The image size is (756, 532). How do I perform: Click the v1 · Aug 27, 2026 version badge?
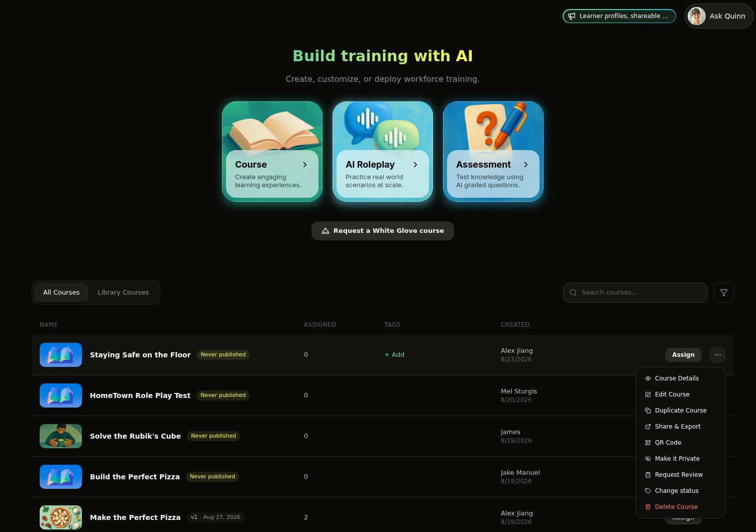coord(215,517)
